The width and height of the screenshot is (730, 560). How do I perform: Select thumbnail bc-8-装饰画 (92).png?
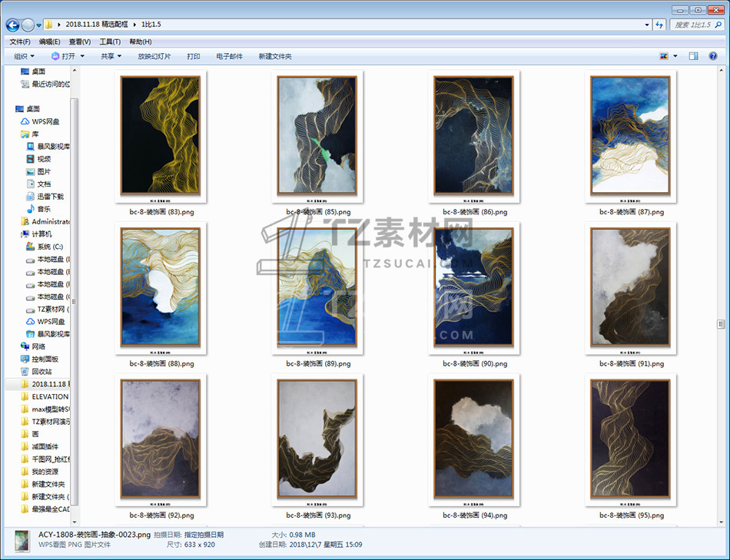tap(161, 439)
